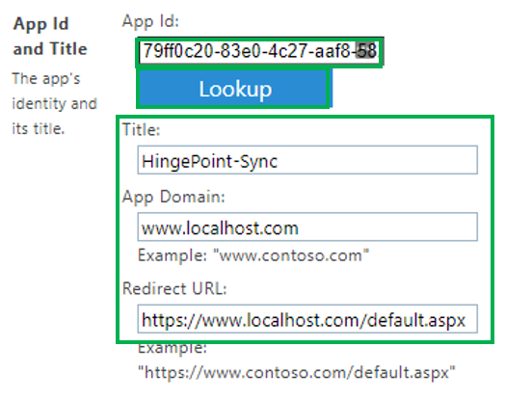The width and height of the screenshot is (532, 401).
Task: Click the highlighted 58 in App Id
Action: [x=367, y=51]
